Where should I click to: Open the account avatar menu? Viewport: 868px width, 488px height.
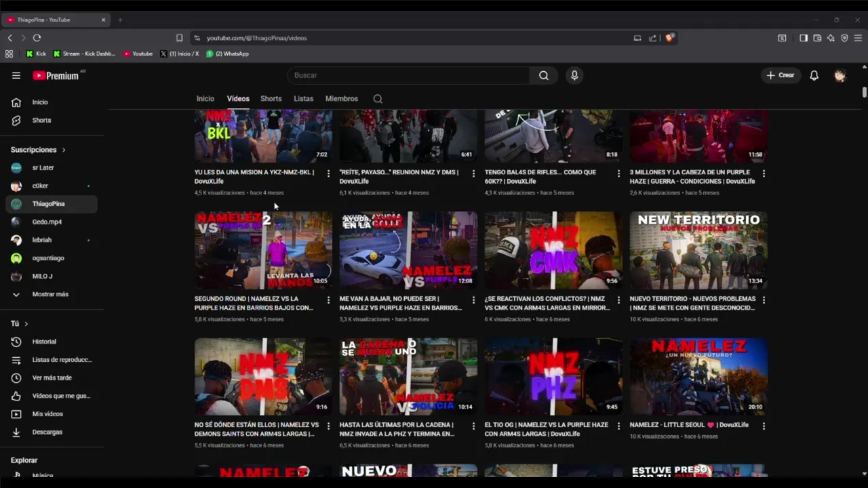840,75
